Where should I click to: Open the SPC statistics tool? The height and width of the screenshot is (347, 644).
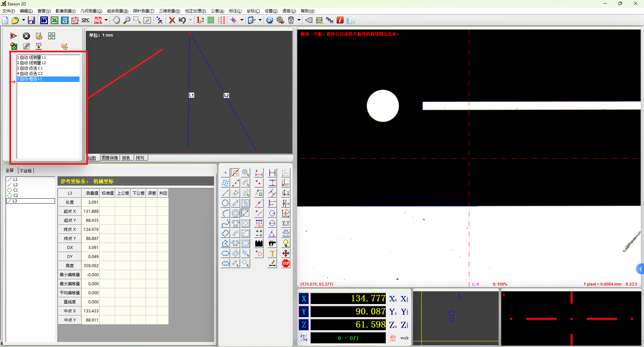[x=86, y=20]
